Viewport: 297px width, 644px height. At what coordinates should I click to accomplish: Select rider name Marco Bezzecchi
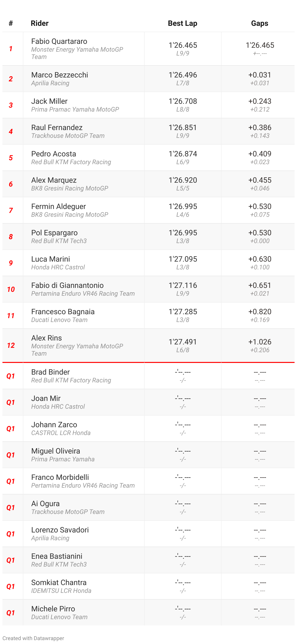point(59,75)
